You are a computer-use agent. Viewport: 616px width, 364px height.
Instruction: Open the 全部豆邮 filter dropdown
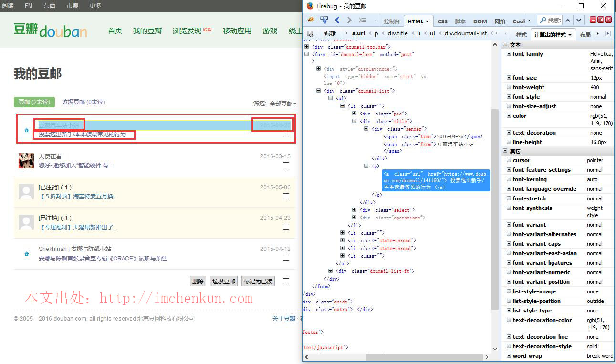coord(282,104)
